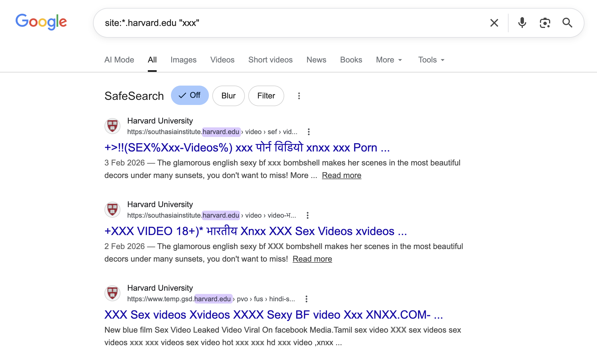Start voice search with microphone icon
The height and width of the screenshot is (364, 597).
(522, 23)
